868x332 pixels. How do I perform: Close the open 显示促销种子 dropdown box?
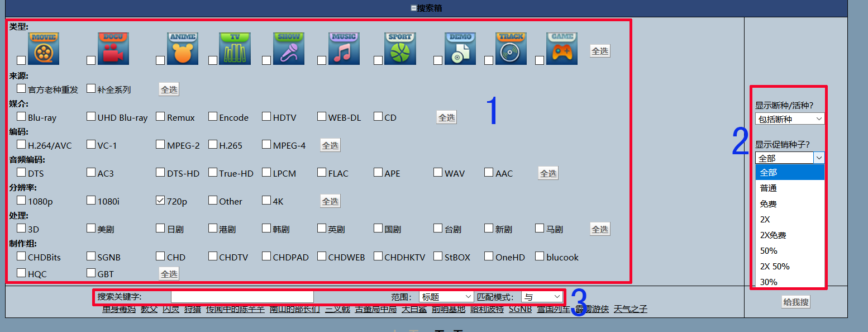[x=790, y=158]
